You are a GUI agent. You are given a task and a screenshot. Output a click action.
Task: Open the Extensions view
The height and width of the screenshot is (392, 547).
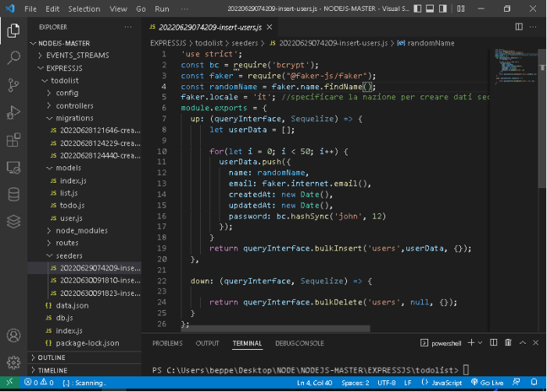(13, 140)
